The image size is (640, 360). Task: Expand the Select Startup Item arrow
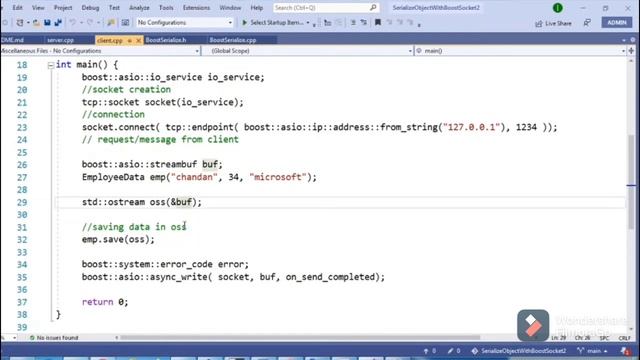[308, 23]
